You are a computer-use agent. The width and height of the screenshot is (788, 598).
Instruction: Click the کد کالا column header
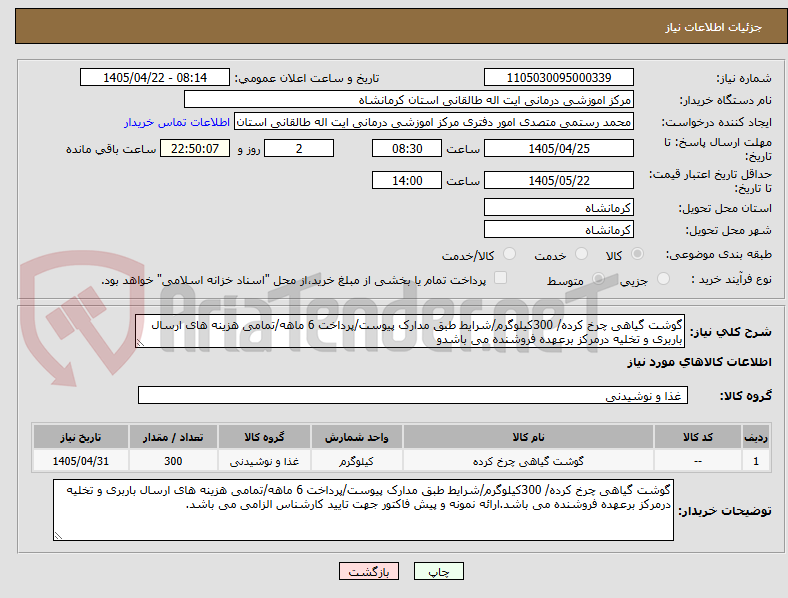[698, 437]
